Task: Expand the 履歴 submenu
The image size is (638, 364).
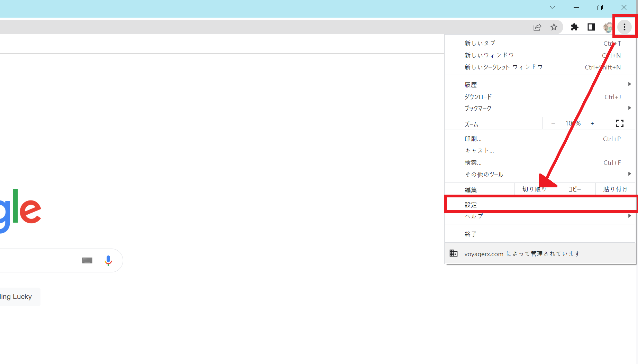Action: [540, 85]
